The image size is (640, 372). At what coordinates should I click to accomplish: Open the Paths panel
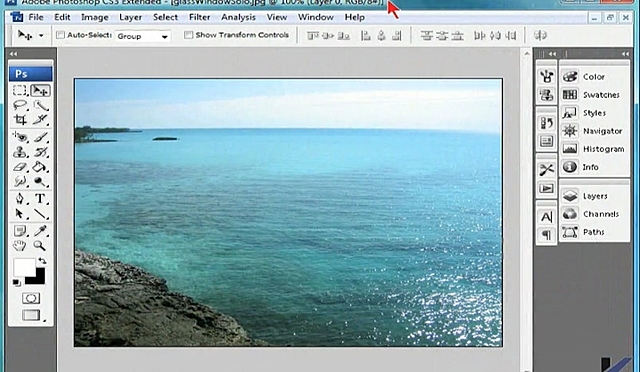click(594, 232)
